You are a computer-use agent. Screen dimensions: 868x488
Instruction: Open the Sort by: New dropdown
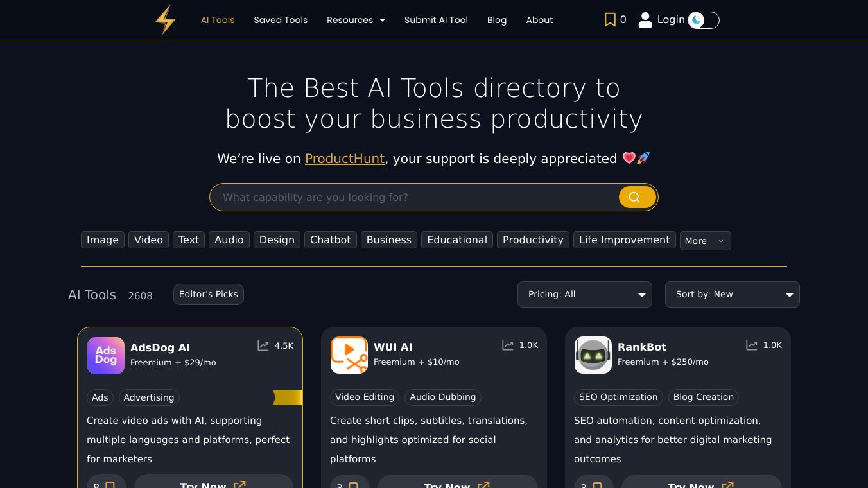tap(732, 294)
